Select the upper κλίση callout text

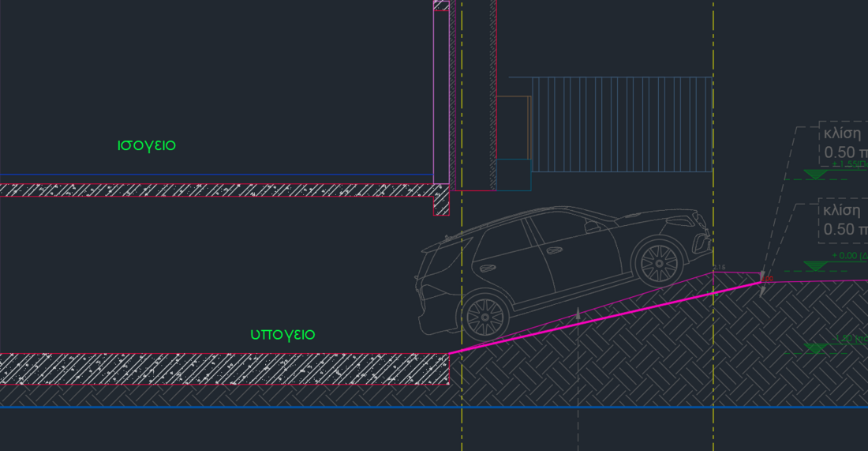(x=842, y=132)
